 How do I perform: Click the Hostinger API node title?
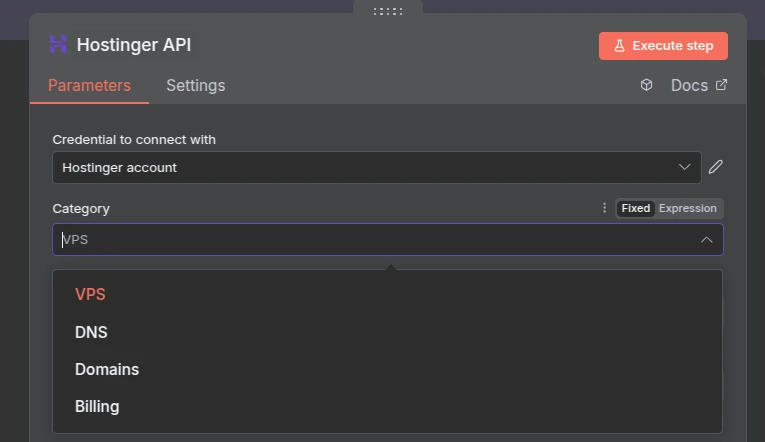coord(134,45)
